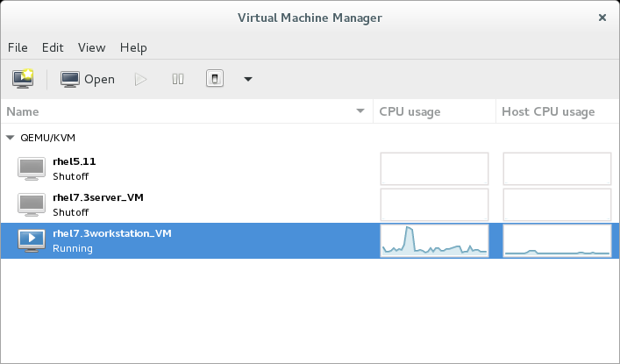The height and width of the screenshot is (364, 620).
Task: Click the Pause toolbar button
Action: (178, 79)
